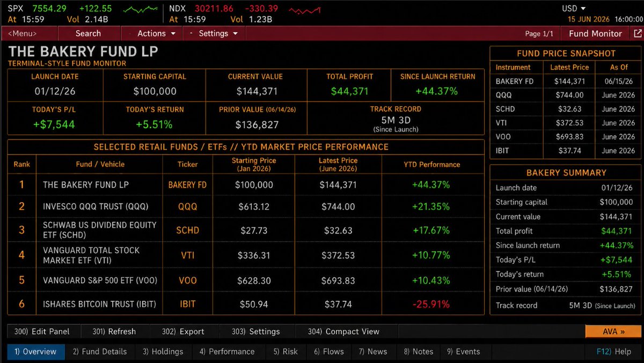Click the Latest Price (June 2026) column header
This screenshot has height=363, width=644.
pyautogui.click(x=338, y=164)
